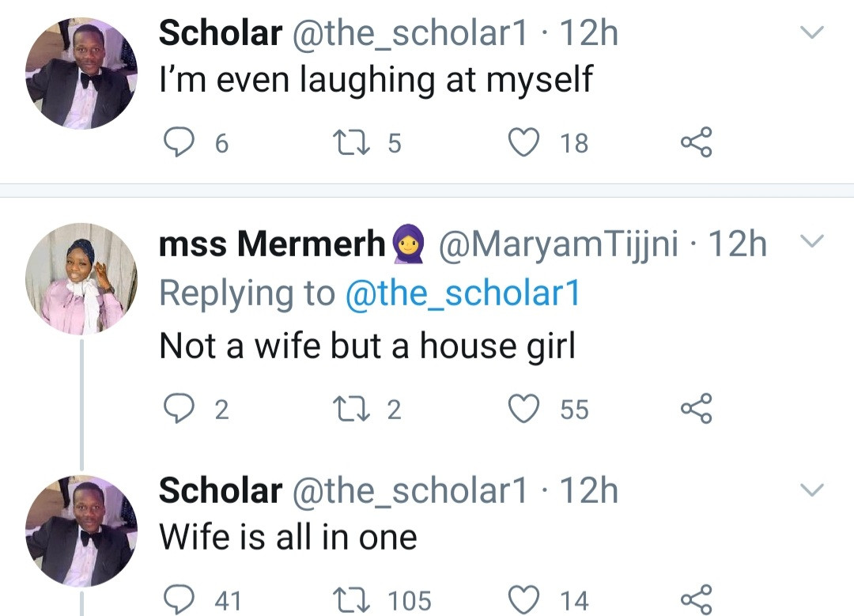This screenshot has height=616, width=854.
Task: Open options chevron on the top Scholar tweet
Action: (813, 33)
